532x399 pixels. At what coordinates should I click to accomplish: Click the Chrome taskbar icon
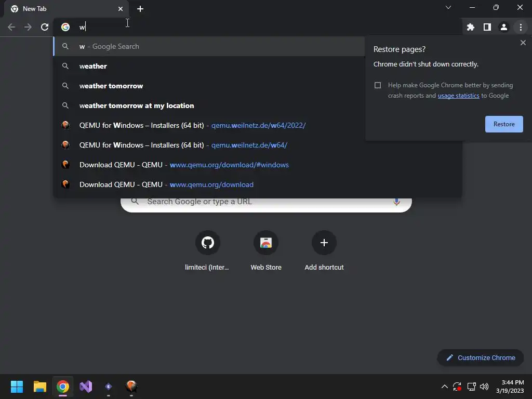(63, 387)
